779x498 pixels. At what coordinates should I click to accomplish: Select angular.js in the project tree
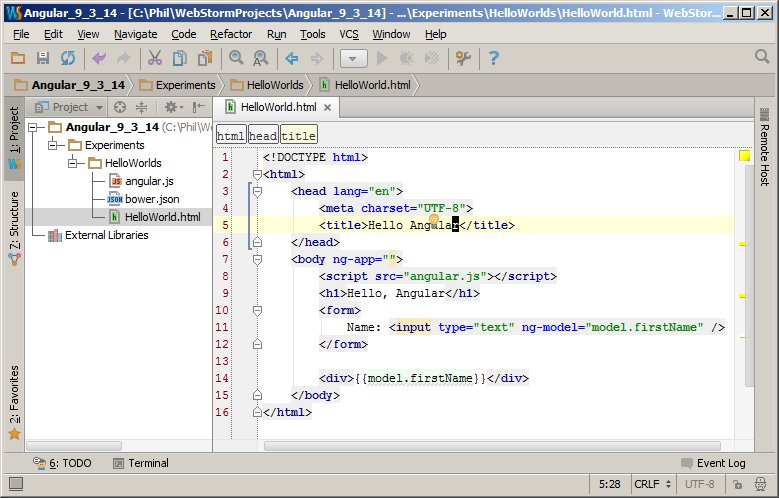(x=148, y=181)
